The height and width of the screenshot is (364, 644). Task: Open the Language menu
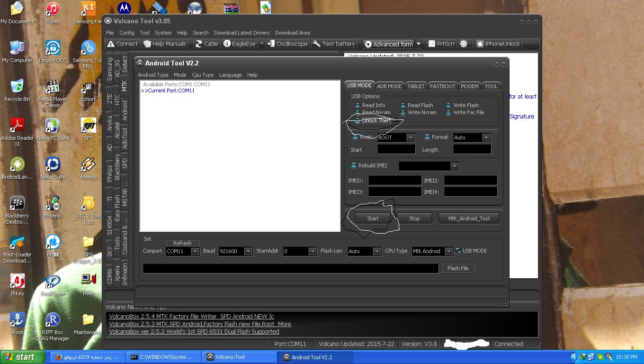click(x=230, y=75)
